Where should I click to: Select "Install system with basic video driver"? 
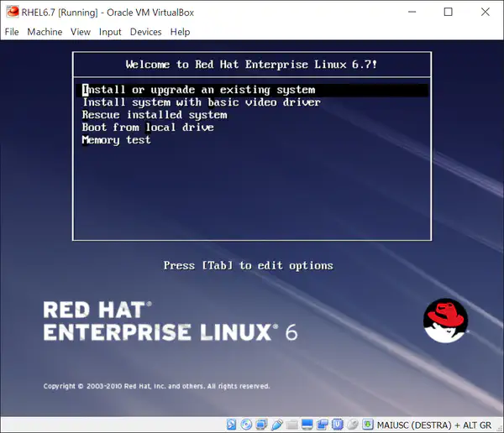pyautogui.click(x=201, y=102)
